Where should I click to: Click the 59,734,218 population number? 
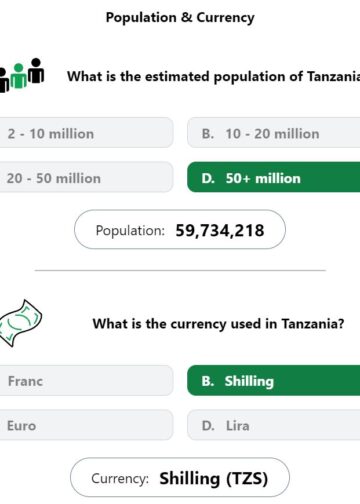220,230
